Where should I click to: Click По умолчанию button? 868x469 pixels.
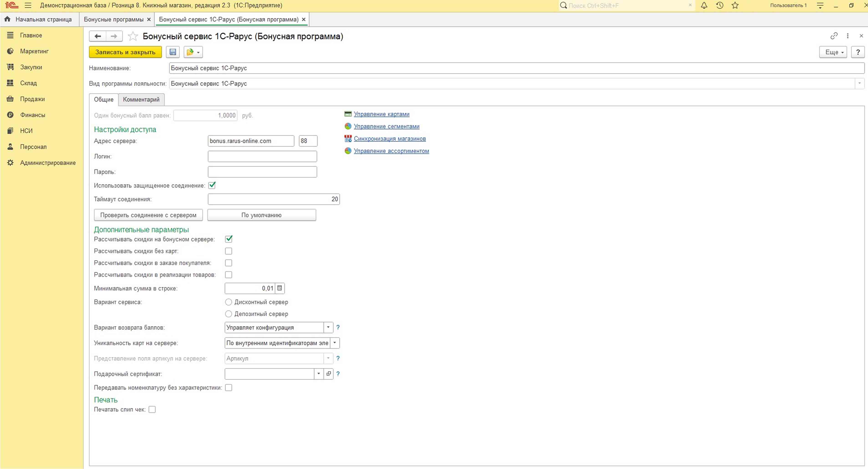(x=262, y=215)
